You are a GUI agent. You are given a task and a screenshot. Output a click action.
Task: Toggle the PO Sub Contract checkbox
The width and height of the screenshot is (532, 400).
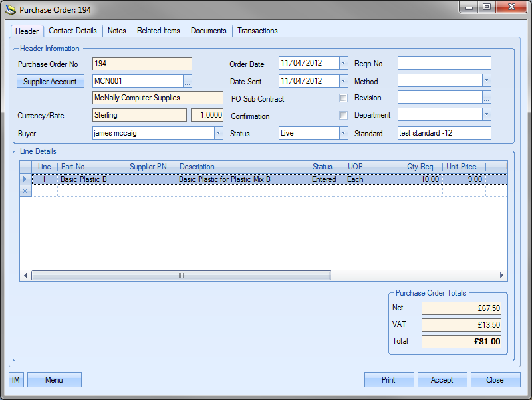[x=343, y=98]
